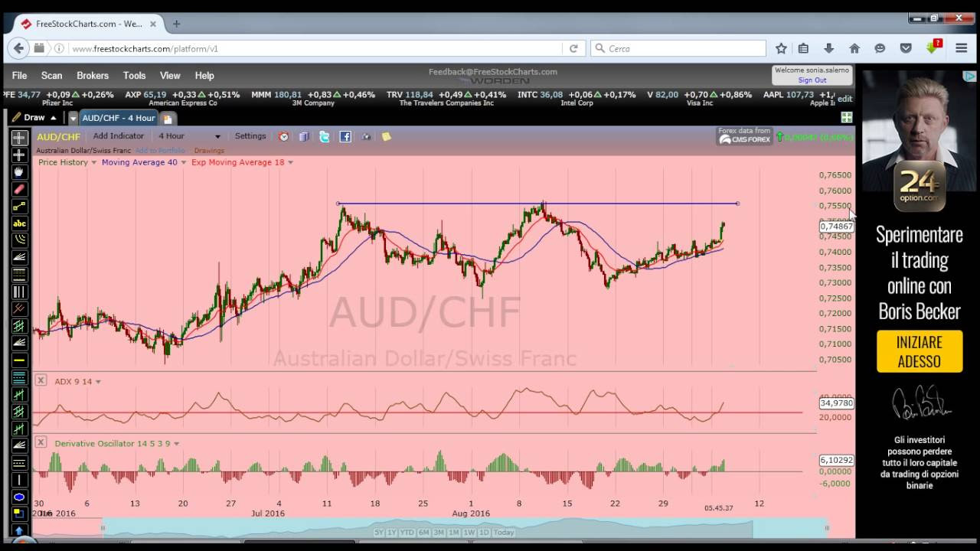
Task: Open the yellow sticky note icon
Action: [387, 136]
